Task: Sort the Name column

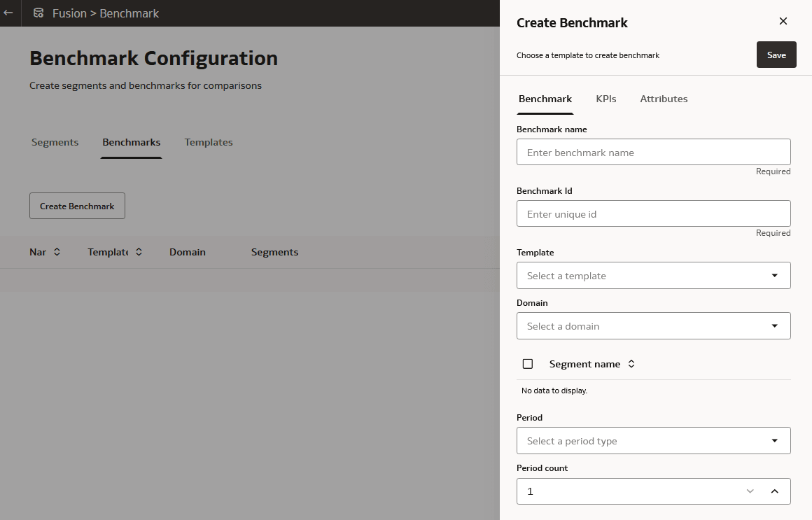Action: coord(57,252)
